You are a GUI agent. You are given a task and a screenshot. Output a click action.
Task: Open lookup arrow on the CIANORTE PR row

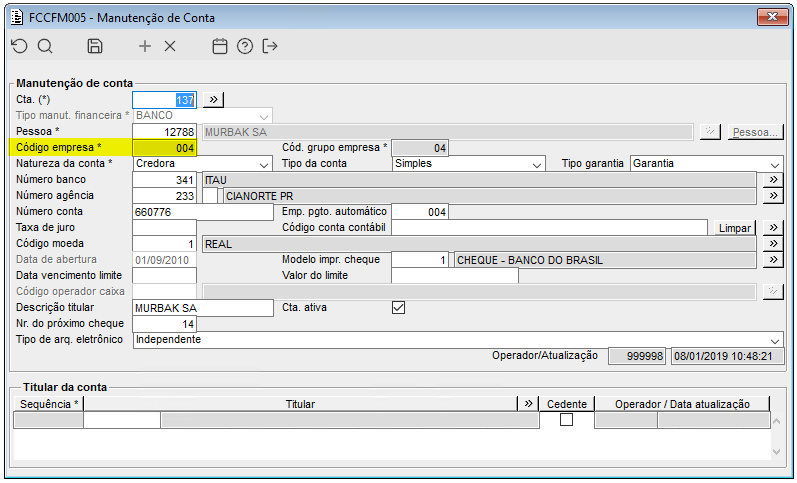(773, 196)
